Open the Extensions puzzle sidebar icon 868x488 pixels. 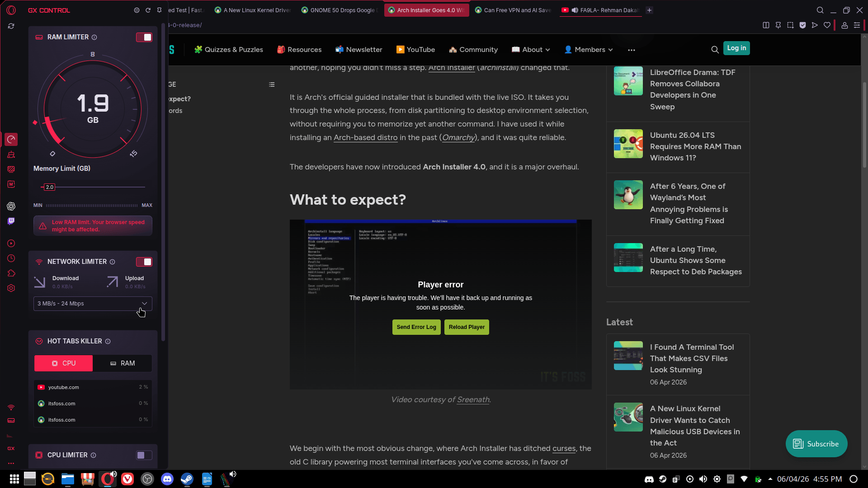[11, 273]
